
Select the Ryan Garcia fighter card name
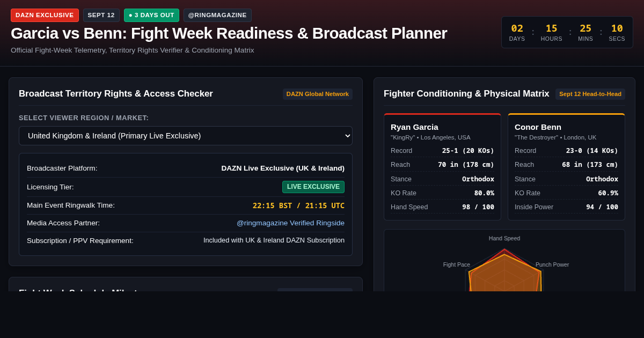(414, 127)
